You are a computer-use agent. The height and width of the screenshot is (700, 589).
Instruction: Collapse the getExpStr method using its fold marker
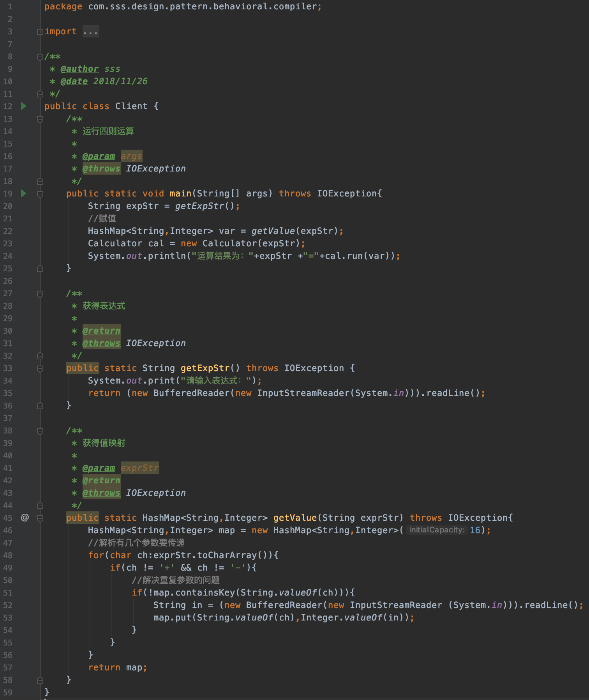pyautogui.click(x=40, y=368)
